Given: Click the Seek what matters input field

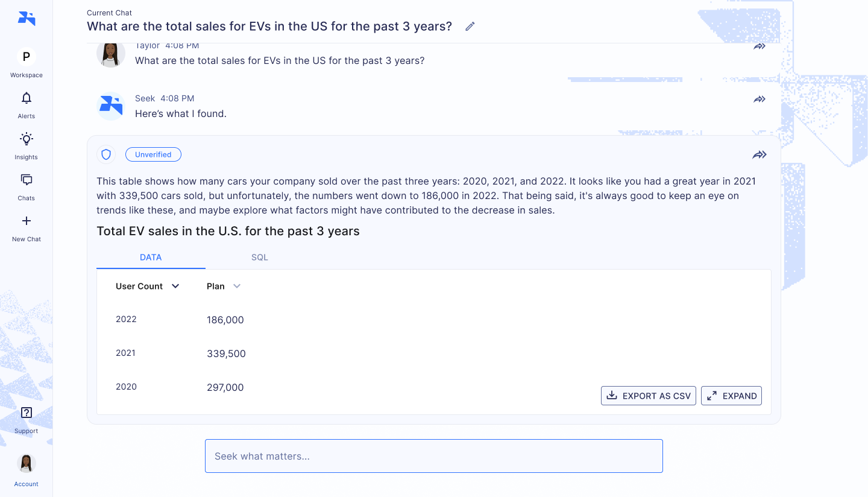Looking at the screenshot, I should pos(434,456).
